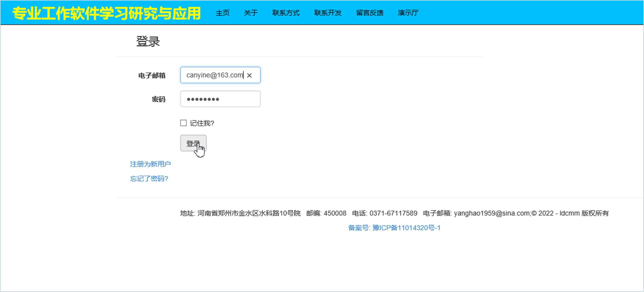644x292 pixels.
Task: Focus the 密码 password field
Action: click(x=220, y=99)
